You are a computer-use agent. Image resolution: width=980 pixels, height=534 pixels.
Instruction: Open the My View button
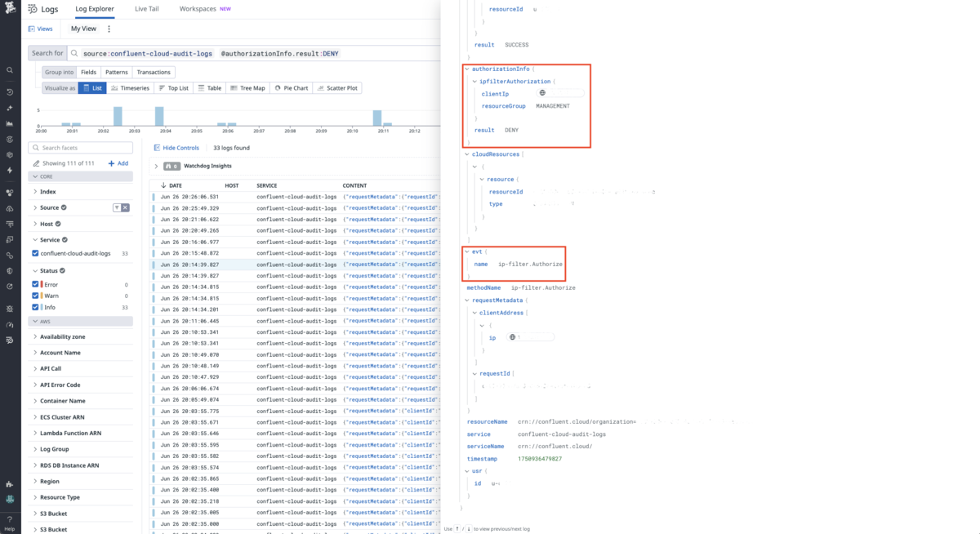tap(83, 29)
